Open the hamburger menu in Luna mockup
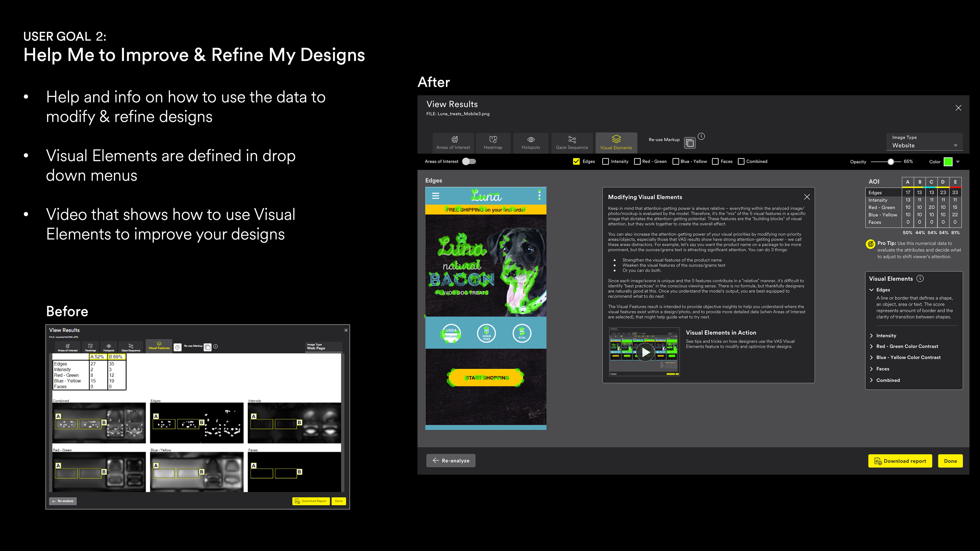This screenshot has height=551, width=980. point(436,196)
